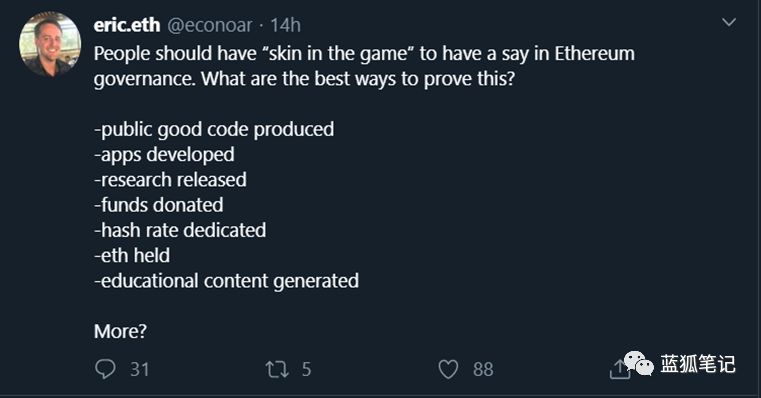Viewport: 761px width, 398px height.
Task: Click the 5 retweets count
Action: tap(306, 369)
